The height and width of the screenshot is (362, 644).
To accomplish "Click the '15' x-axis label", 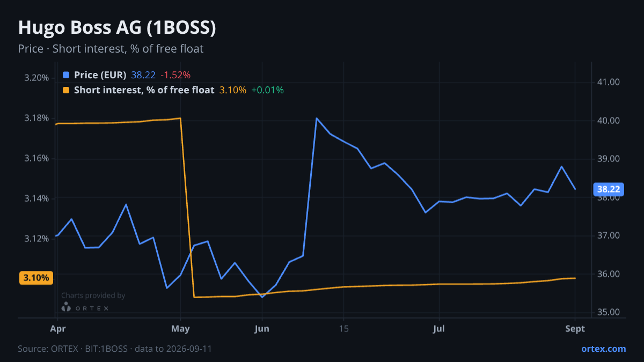I will [343, 329].
